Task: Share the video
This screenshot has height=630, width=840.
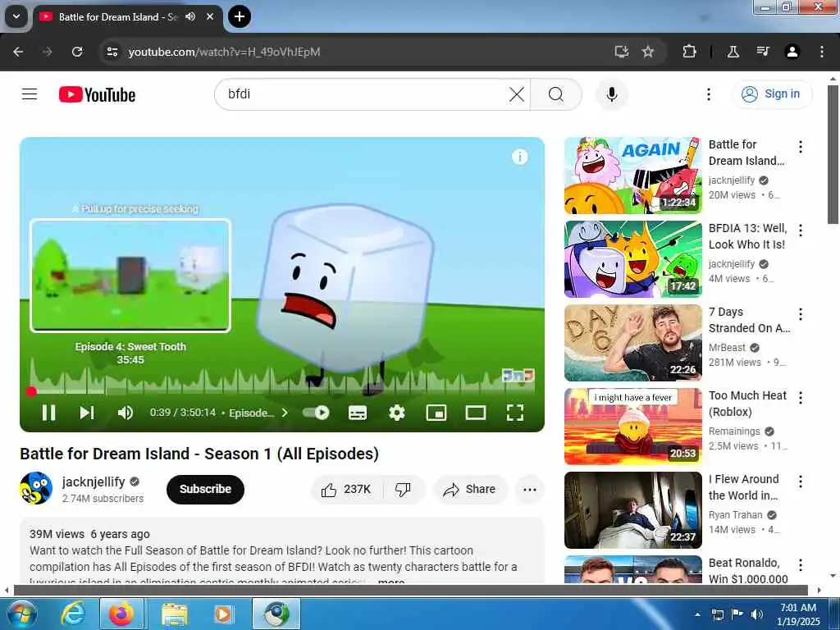Action: tap(470, 489)
